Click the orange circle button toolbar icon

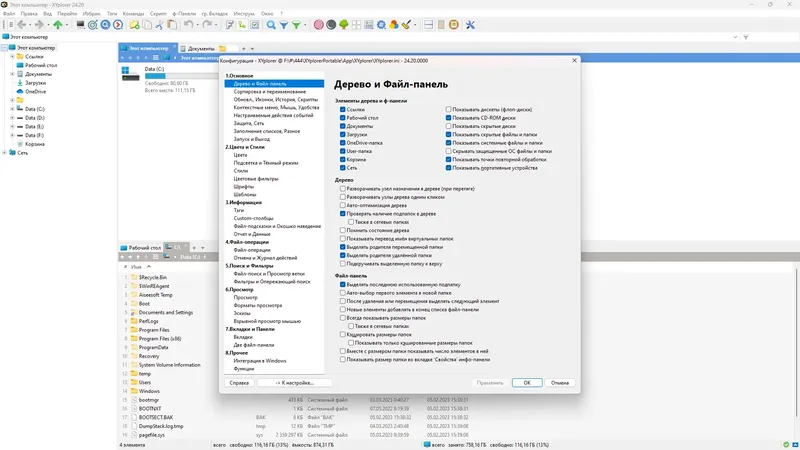click(454, 24)
